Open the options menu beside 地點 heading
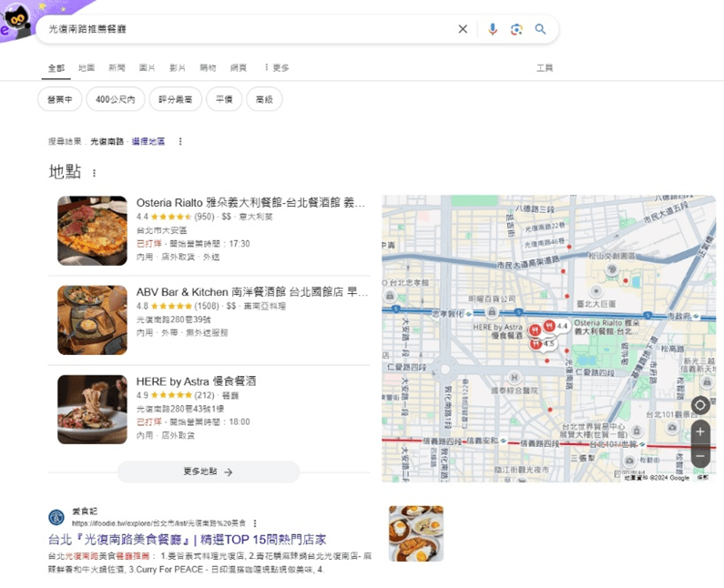724x588 pixels. tap(94, 173)
